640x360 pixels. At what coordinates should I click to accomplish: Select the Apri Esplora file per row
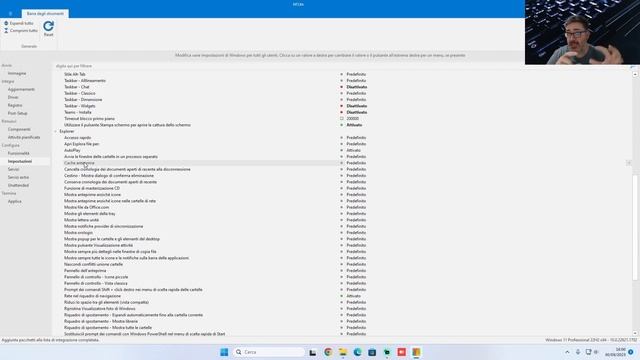[82, 144]
